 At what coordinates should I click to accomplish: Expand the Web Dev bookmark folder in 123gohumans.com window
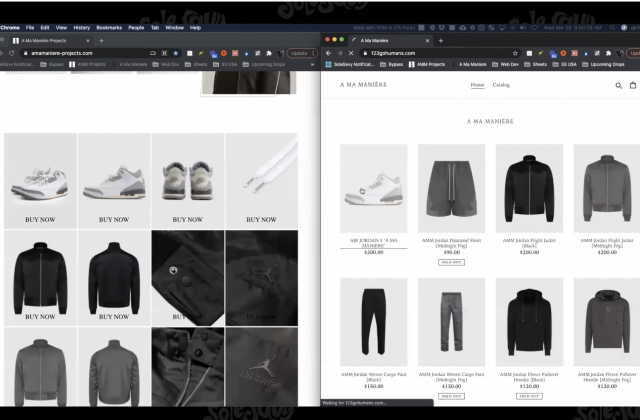505,64
